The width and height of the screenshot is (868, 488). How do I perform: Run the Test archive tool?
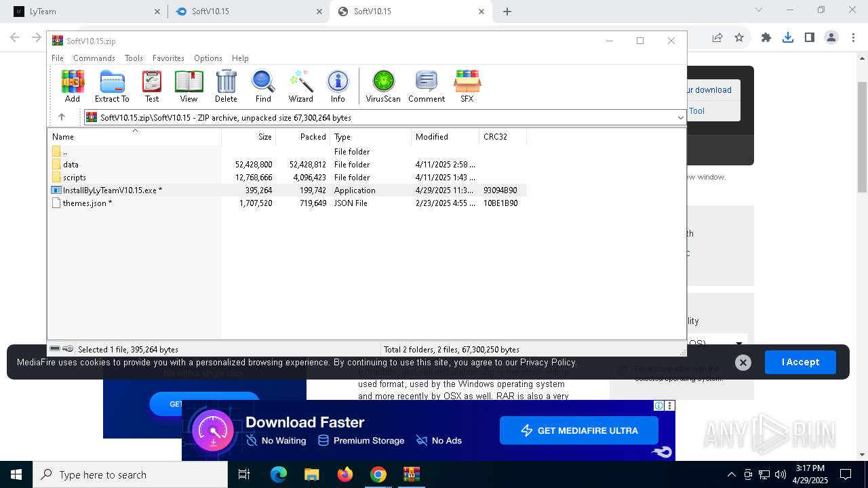(152, 86)
